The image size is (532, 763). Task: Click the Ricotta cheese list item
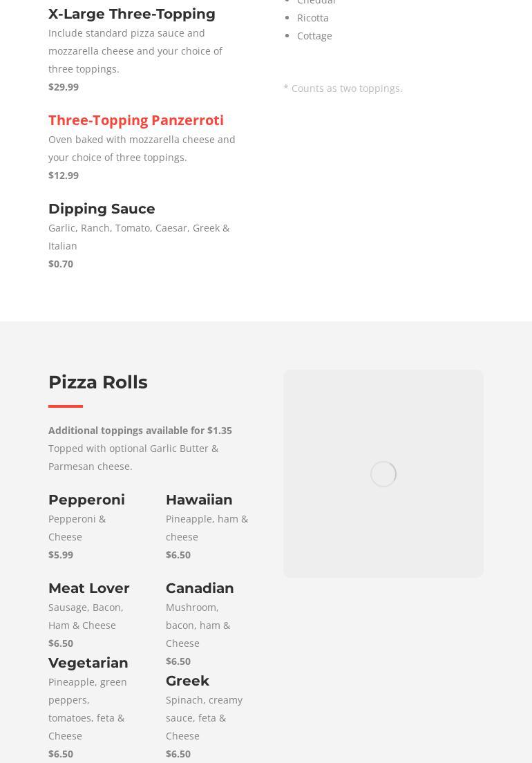tap(312, 18)
